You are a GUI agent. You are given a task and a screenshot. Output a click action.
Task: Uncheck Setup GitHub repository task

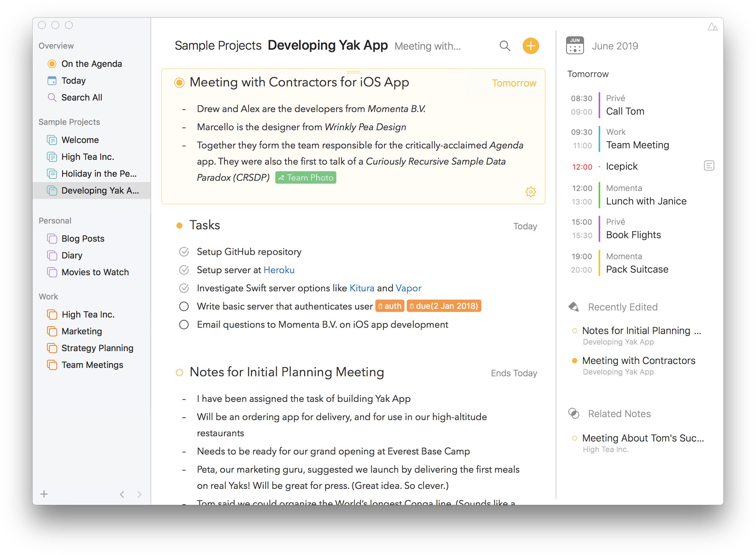pos(184,252)
